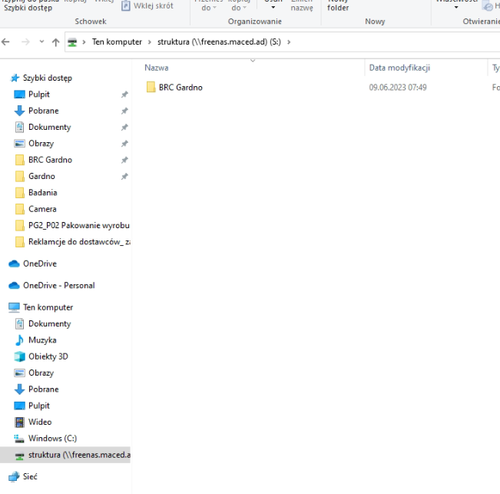
Task: Select Ten komputer breadcrumb in address bar
Action: click(x=117, y=42)
